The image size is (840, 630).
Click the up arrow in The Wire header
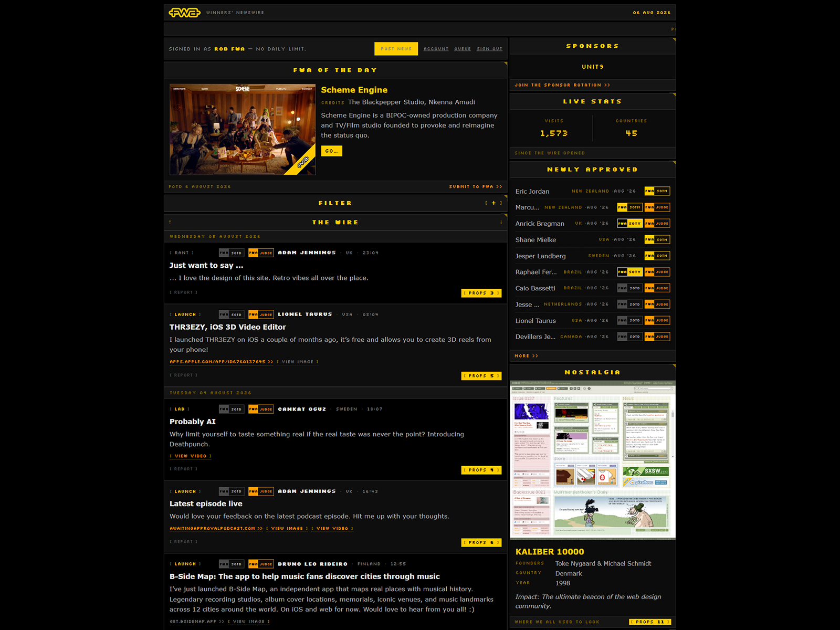[x=170, y=222]
